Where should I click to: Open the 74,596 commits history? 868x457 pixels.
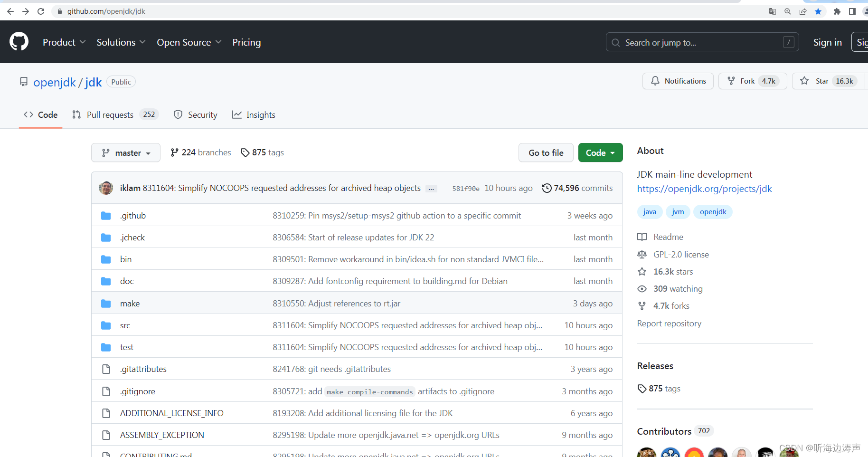tap(577, 188)
